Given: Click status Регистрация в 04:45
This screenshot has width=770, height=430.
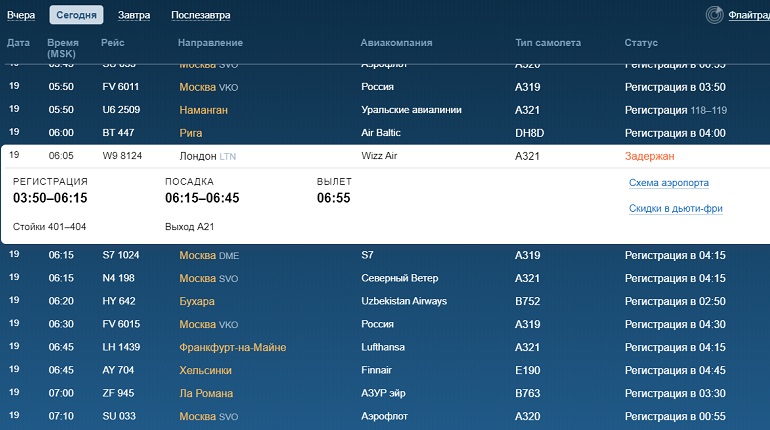Looking at the screenshot, I should click(675, 371).
